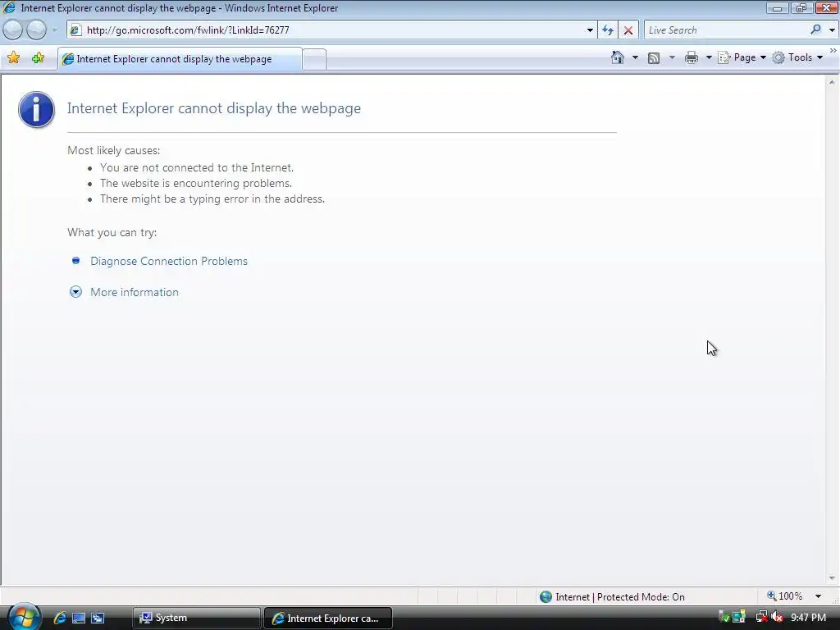
Task: Click the vertical scrollbar down arrow
Action: click(x=832, y=578)
